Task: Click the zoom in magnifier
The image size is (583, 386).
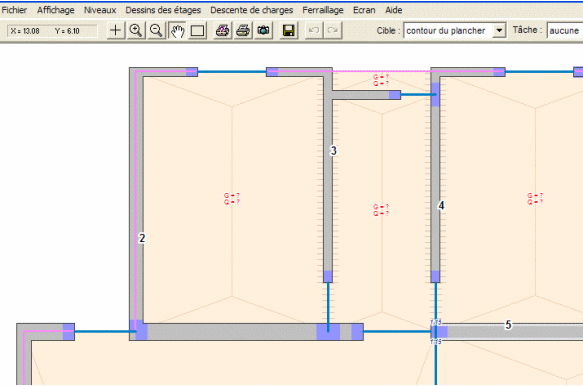Action: [x=136, y=30]
